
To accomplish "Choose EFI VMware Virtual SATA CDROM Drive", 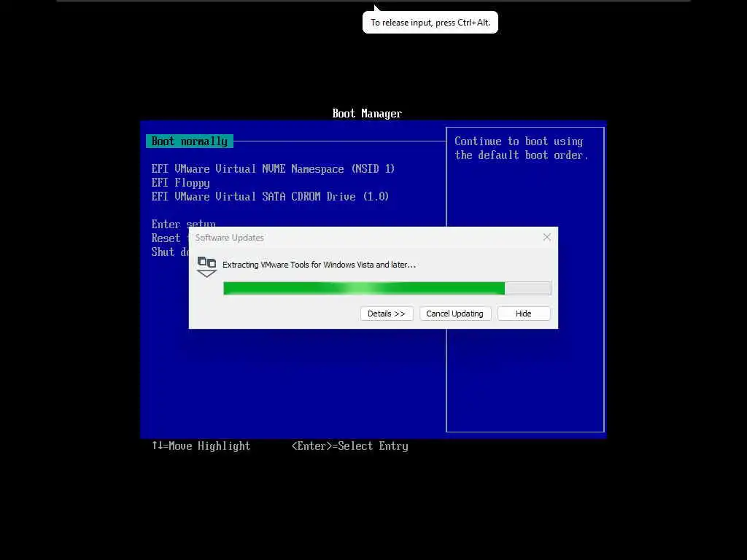I will 270,197.
